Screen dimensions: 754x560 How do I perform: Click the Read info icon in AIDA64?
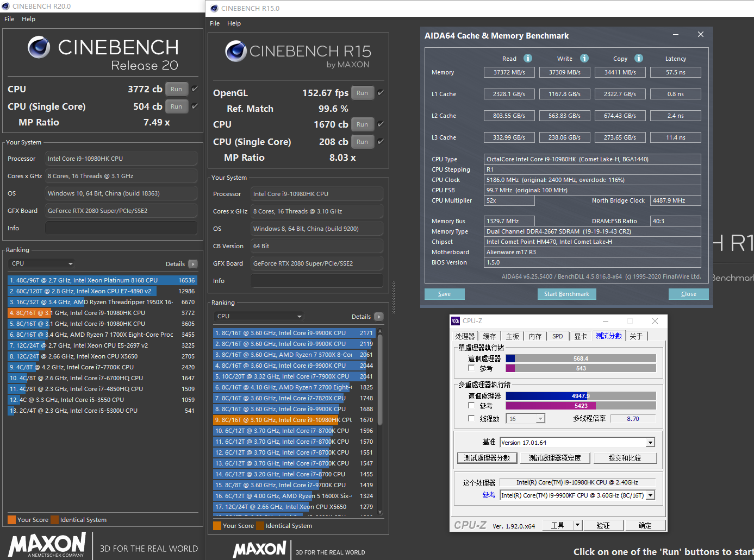(x=528, y=58)
